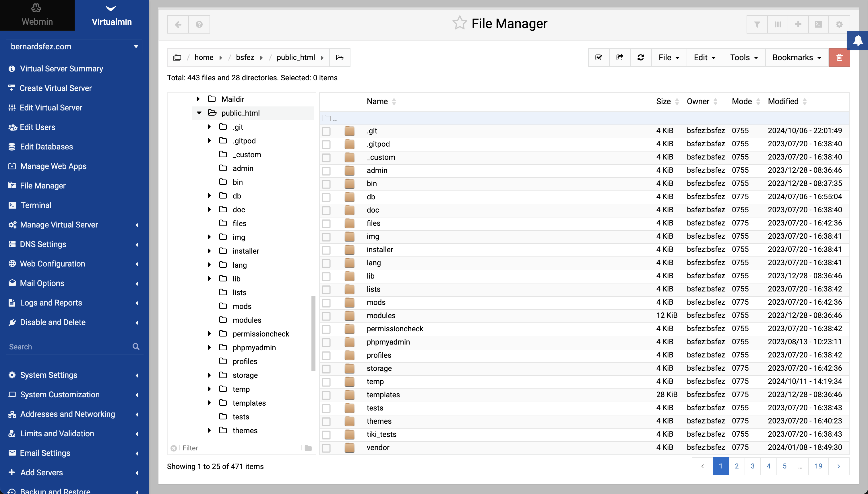Click the red trash delete icon
This screenshot has height=494, width=868.
(x=839, y=57)
